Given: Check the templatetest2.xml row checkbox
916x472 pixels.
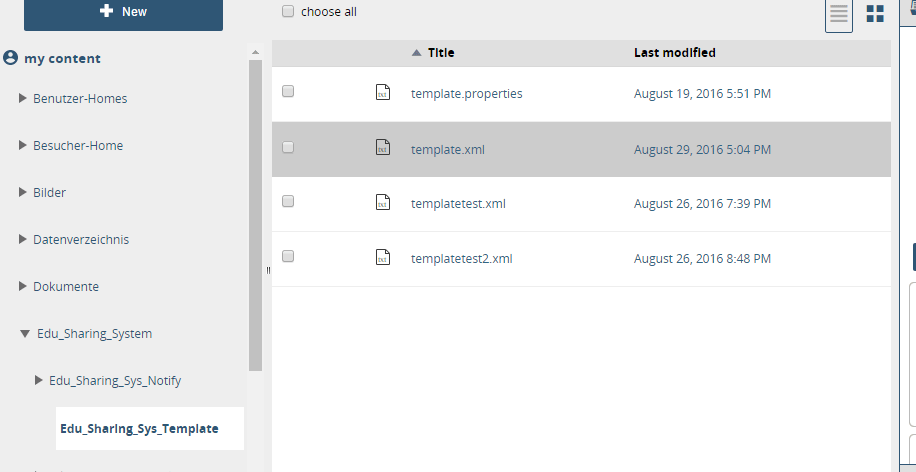Looking at the screenshot, I should coord(288,256).
